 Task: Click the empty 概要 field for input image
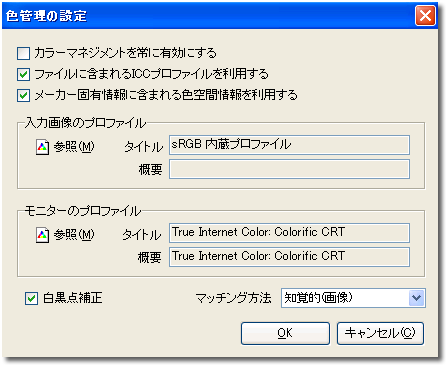point(289,169)
